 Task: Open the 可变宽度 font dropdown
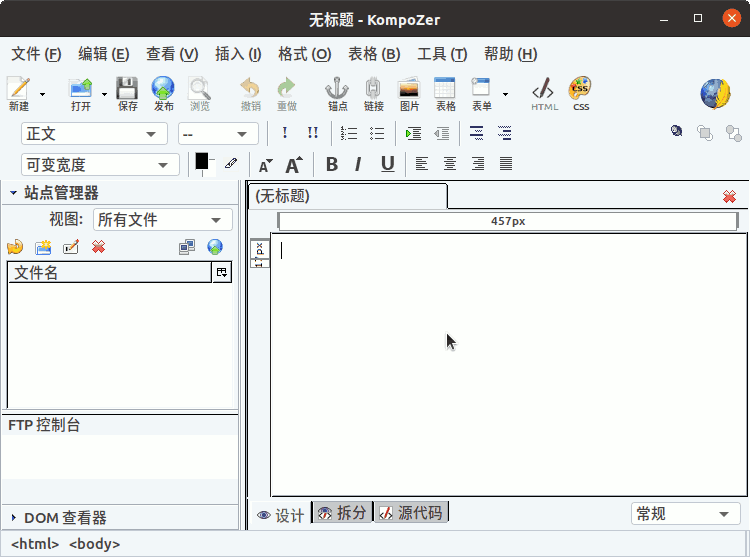click(100, 165)
